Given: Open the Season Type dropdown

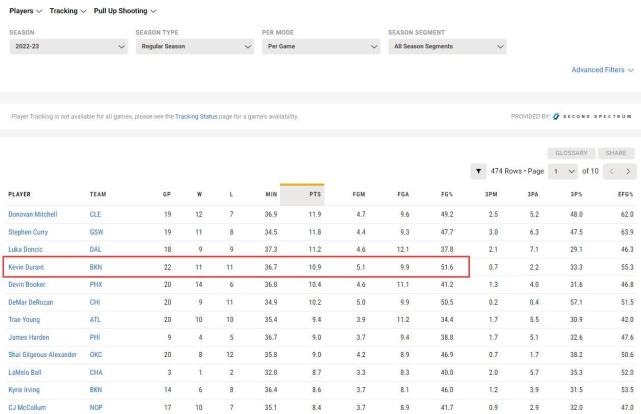Looking at the screenshot, I should click(195, 46).
